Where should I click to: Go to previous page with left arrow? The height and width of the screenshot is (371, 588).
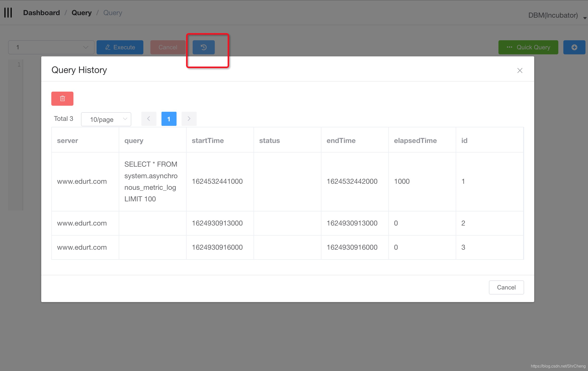pyautogui.click(x=149, y=119)
